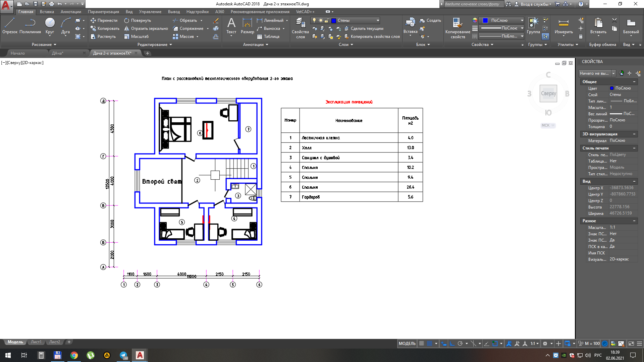Click the Сопряжение (fillet) tool
This screenshot has width=644, height=362.
pyautogui.click(x=188, y=28)
